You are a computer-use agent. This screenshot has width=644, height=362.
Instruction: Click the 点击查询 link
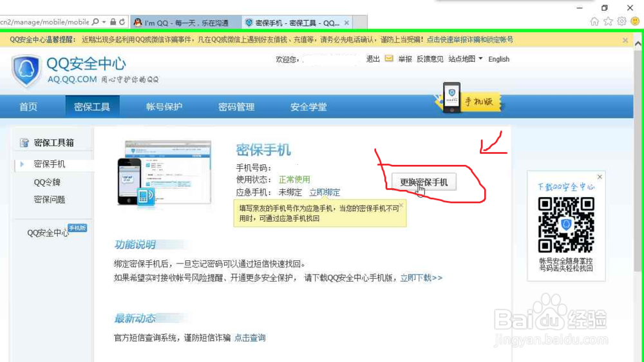coord(250,338)
